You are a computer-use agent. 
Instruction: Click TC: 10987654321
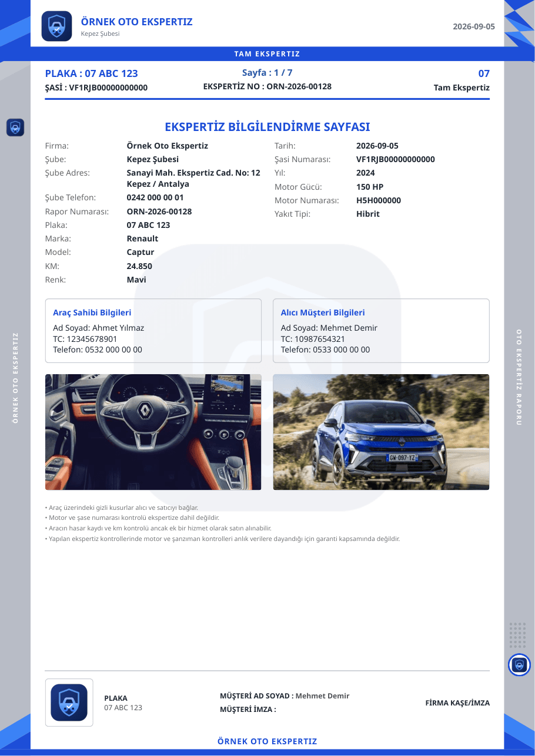[313, 339]
